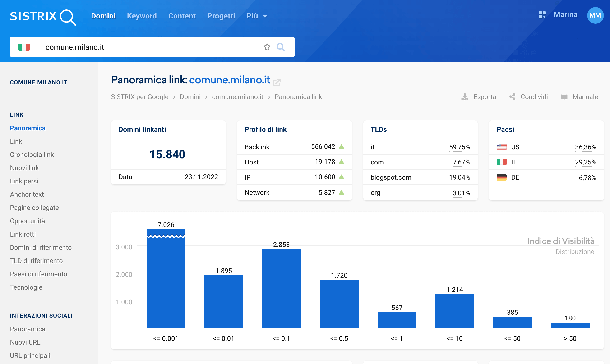Viewport: 610px width, 364px height.
Task: Click the 7.026 bar for <= 0.001
Action: click(x=166, y=278)
